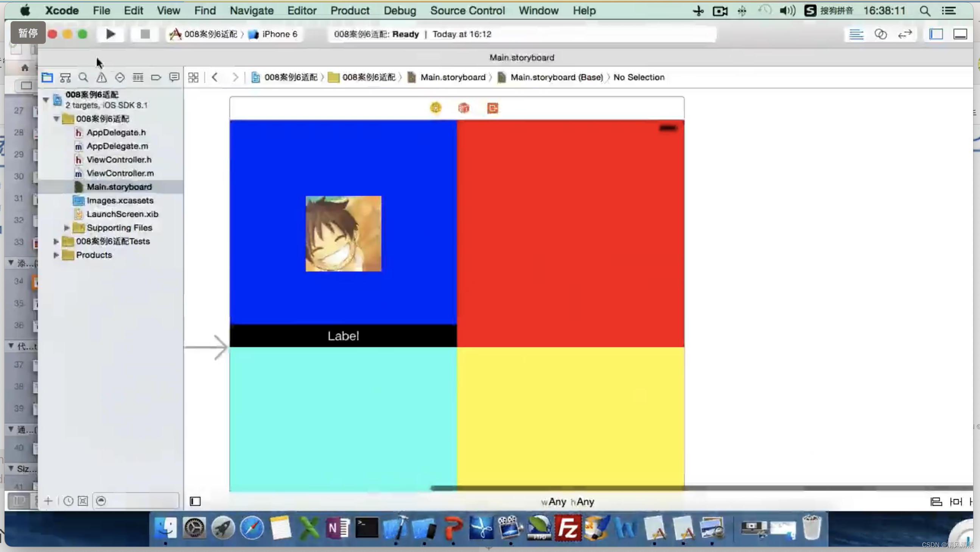Select iPhone 6 device destination
Image resolution: width=980 pixels, height=552 pixels.
(279, 34)
